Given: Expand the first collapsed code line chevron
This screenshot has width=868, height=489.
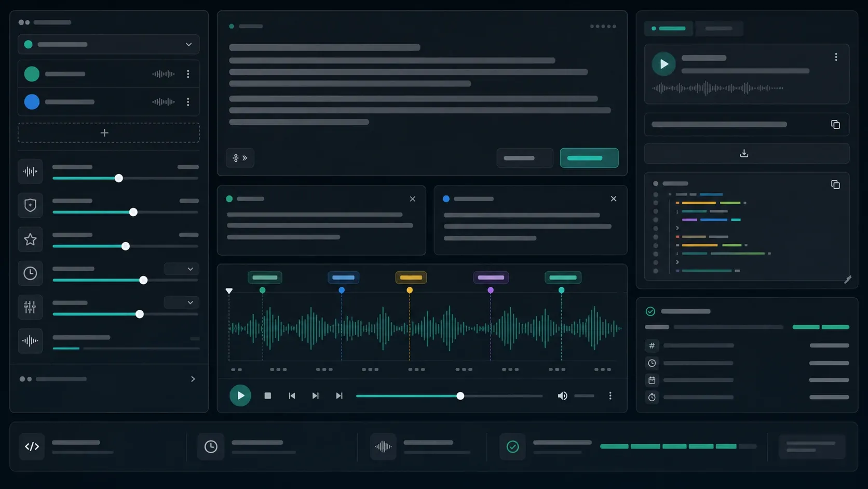Looking at the screenshot, I should pos(677,228).
